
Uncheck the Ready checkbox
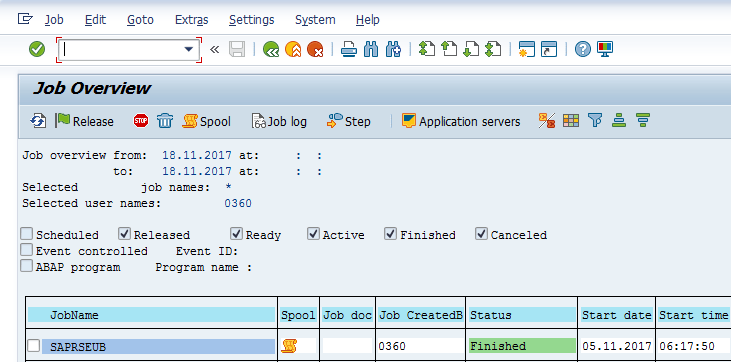pos(236,234)
